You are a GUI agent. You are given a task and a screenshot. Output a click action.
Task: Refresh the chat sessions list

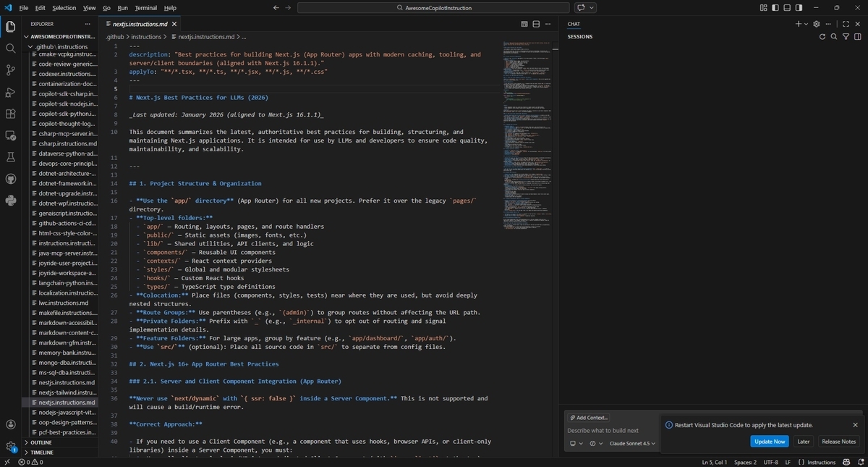coord(822,36)
